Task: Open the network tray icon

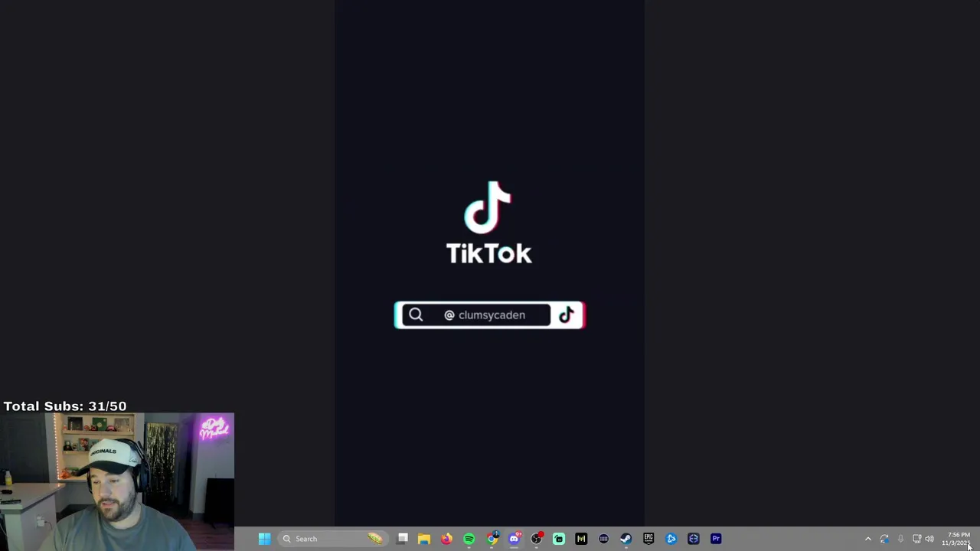Action: (x=916, y=539)
